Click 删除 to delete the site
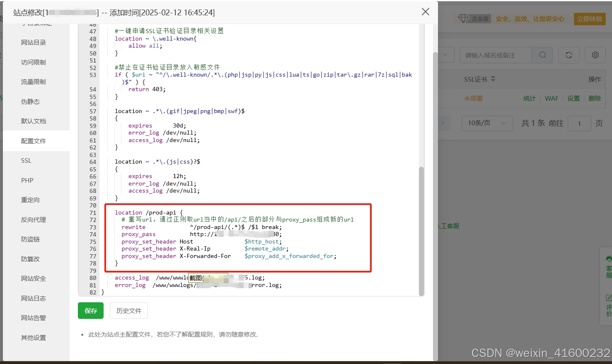Screen dimensions: 612x364 pyautogui.click(x=595, y=99)
